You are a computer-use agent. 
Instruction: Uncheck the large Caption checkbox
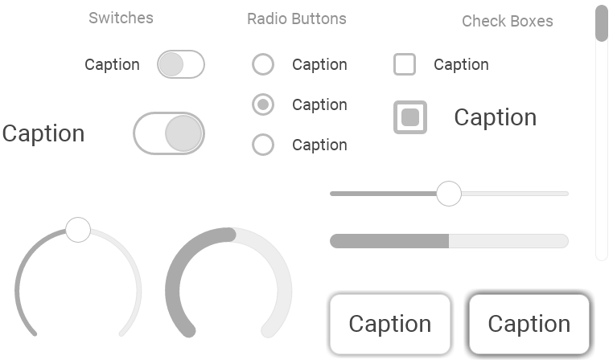click(410, 117)
